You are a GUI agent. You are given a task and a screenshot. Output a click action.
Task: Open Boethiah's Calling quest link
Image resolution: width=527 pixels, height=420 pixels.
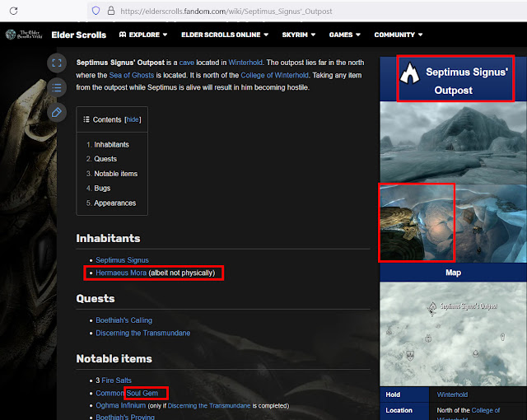pyautogui.click(x=124, y=320)
